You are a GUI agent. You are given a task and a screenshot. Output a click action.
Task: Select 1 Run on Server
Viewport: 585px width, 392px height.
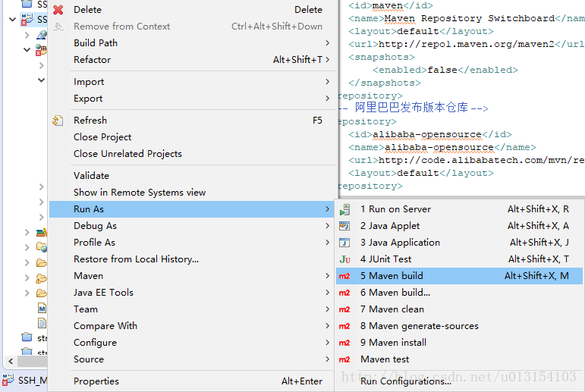(459, 209)
